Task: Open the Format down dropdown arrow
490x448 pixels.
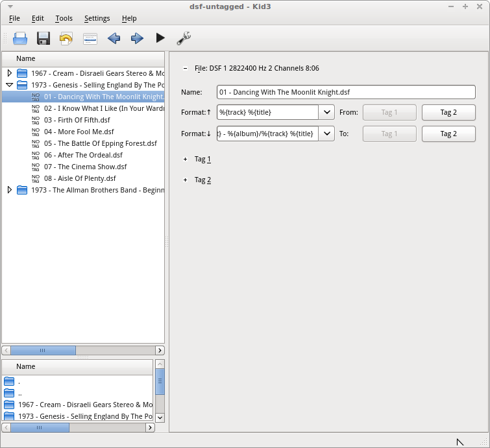Action: point(326,134)
